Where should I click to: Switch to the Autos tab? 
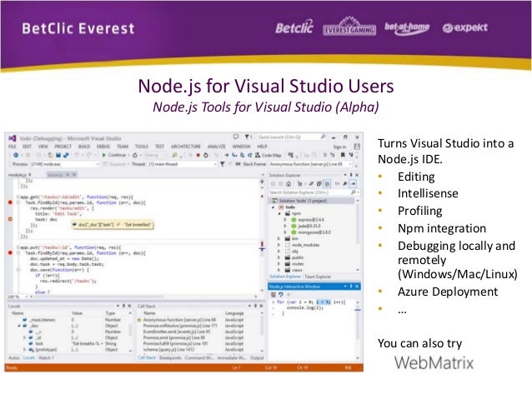(x=14, y=357)
